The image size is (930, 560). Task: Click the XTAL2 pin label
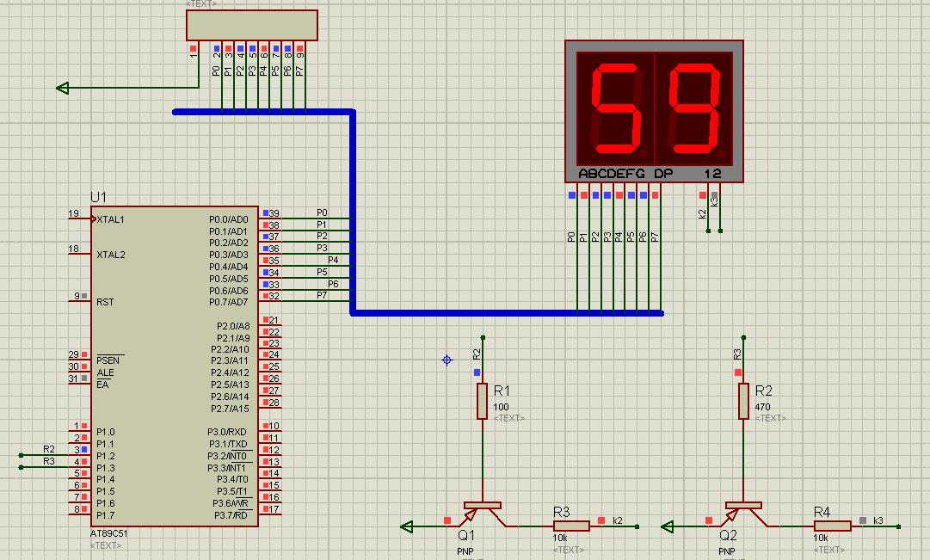point(111,255)
